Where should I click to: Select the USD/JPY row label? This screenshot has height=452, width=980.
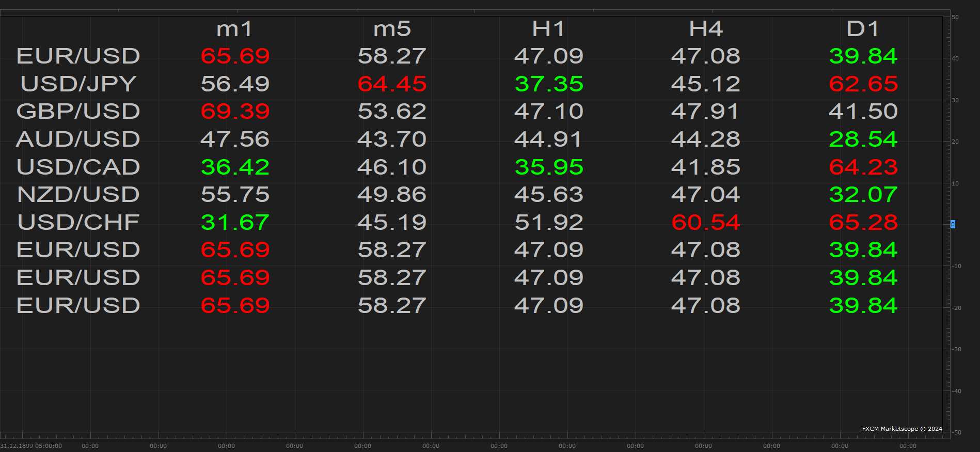(x=78, y=84)
